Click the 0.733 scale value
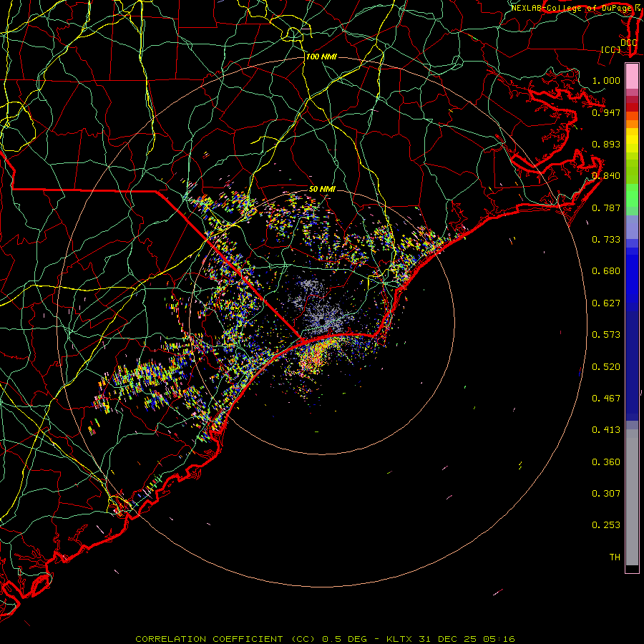The height and width of the screenshot is (644, 644). 606,240
